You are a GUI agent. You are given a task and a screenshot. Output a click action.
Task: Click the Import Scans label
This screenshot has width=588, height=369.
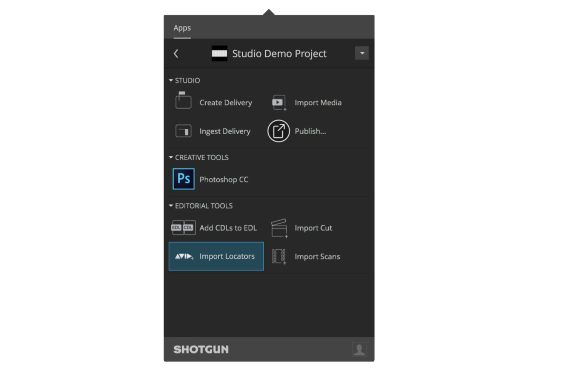click(317, 257)
